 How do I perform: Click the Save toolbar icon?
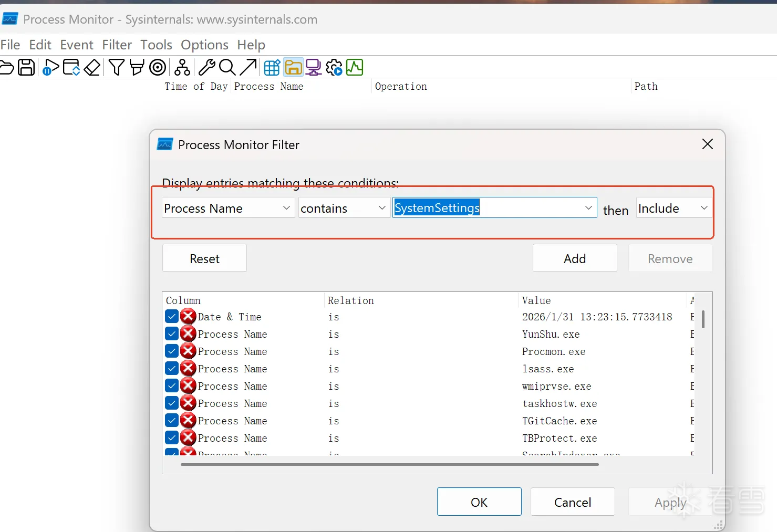coord(26,67)
